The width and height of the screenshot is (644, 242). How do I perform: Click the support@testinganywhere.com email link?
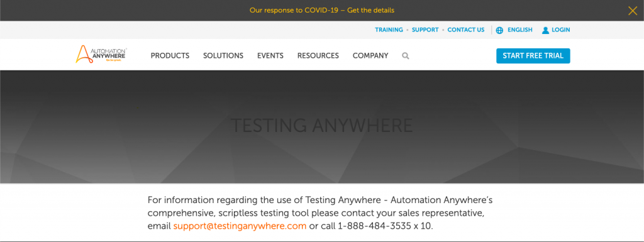coord(240,226)
